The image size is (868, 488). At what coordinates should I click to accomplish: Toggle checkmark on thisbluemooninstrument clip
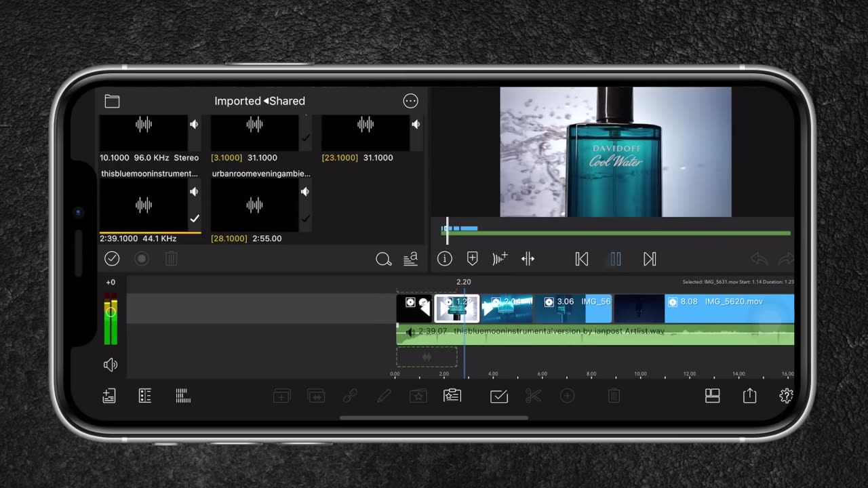pyautogui.click(x=195, y=218)
